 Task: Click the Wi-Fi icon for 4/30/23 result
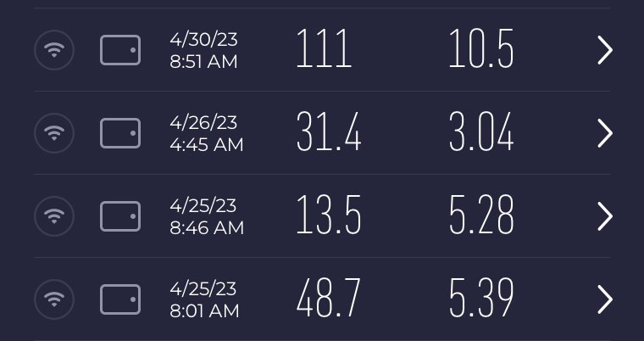pyautogui.click(x=54, y=51)
